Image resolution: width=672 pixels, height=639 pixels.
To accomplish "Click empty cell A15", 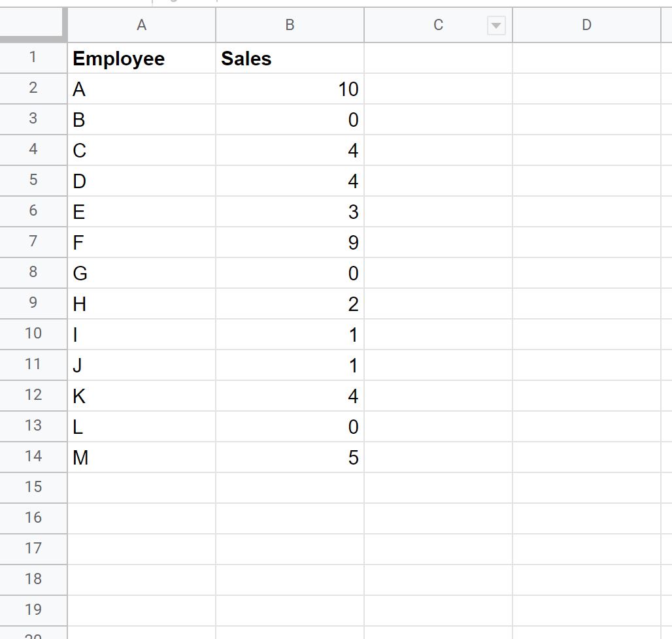I will click(141, 488).
